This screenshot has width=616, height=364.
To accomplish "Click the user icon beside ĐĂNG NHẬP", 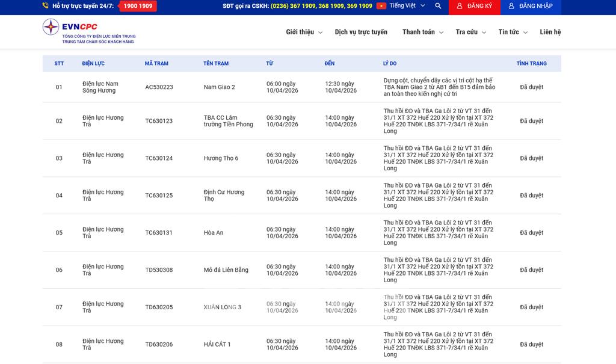I will [x=511, y=6].
